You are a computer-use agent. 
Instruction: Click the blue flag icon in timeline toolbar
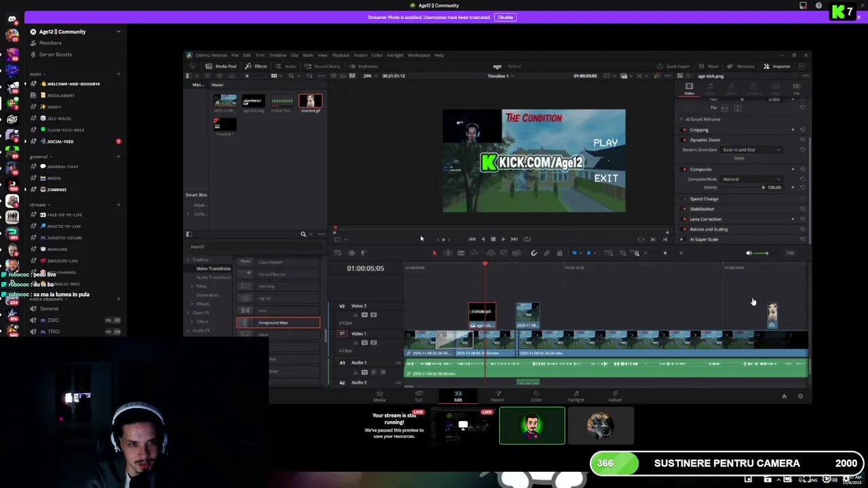[574, 253]
